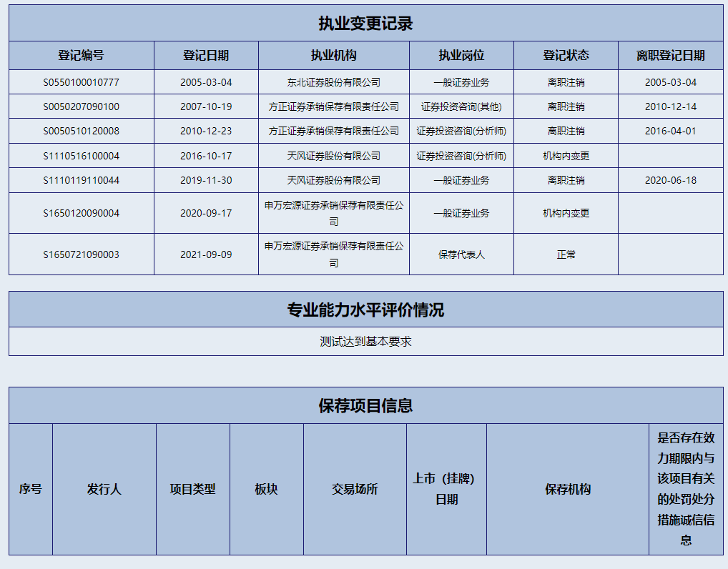
Task: Click the 保荐机构 column header
Action: click(x=568, y=489)
